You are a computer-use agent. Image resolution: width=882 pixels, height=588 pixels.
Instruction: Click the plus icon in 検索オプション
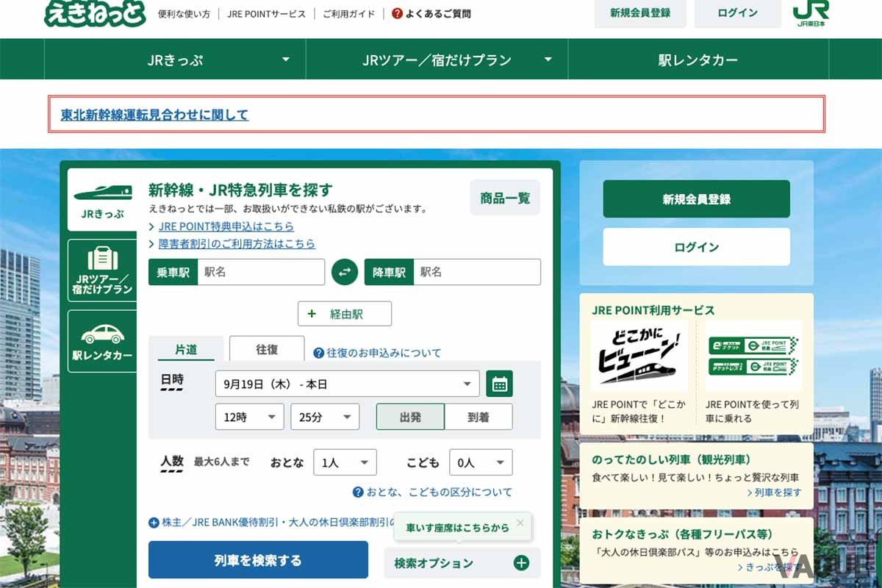pyautogui.click(x=521, y=563)
